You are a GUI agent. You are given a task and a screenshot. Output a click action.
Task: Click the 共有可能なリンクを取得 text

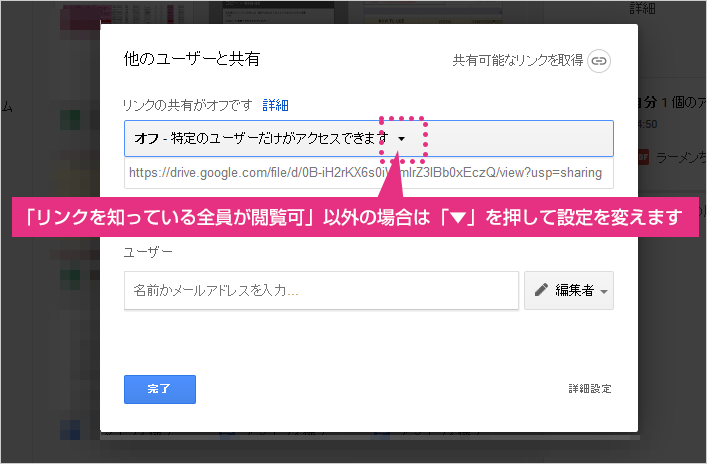(x=518, y=60)
